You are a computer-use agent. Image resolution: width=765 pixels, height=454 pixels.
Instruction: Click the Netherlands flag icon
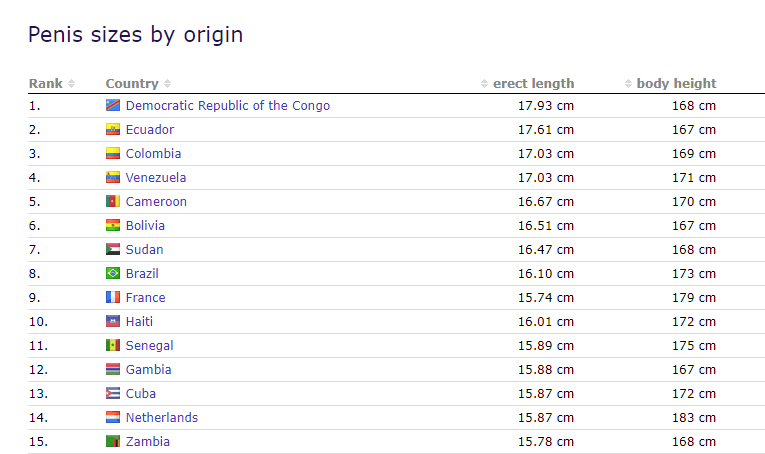point(113,418)
